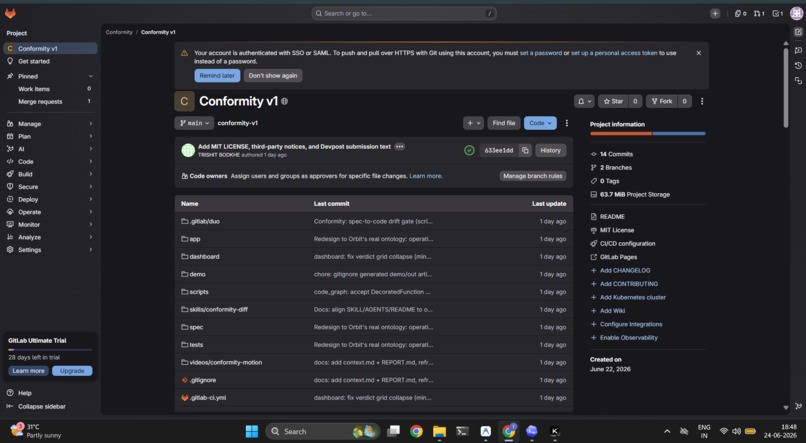
Task: Open Get started in sidebar
Action: point(50,61)
